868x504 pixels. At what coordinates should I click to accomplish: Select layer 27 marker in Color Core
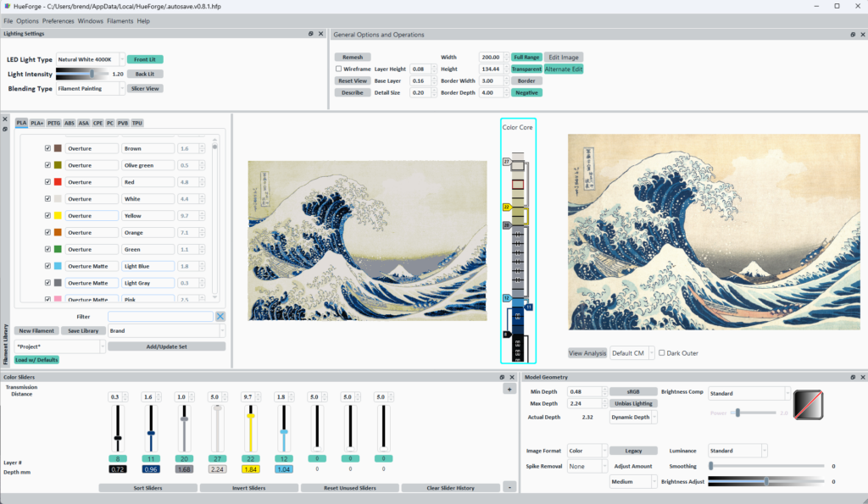[507, 162]
